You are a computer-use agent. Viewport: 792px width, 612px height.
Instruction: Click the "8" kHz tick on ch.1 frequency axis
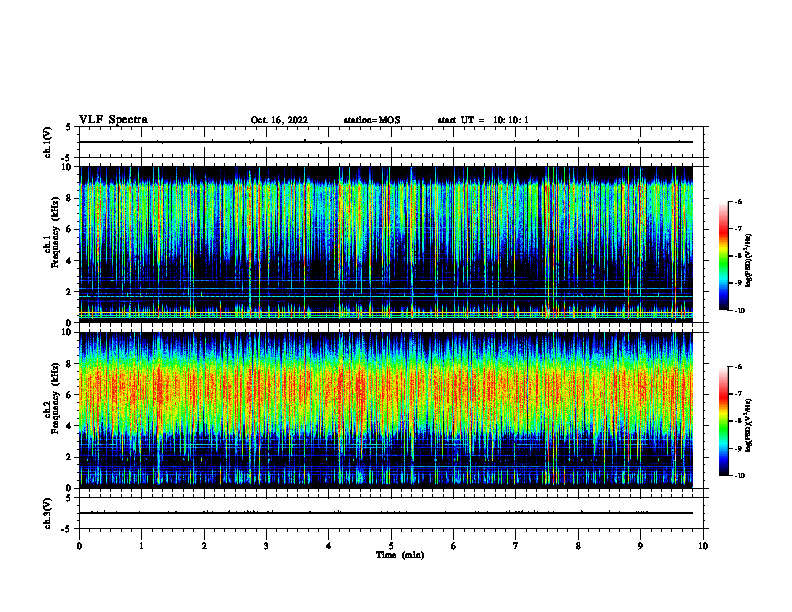pos(70,198)
